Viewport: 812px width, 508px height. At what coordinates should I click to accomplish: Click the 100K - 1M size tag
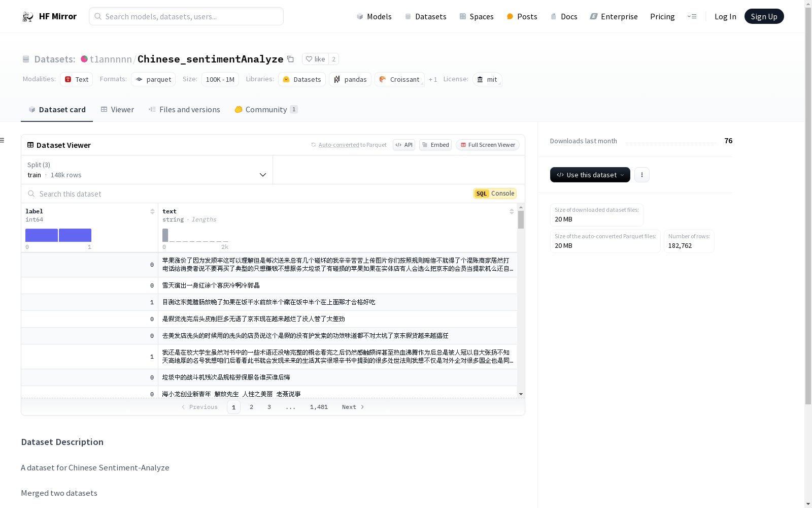(220, 79)
